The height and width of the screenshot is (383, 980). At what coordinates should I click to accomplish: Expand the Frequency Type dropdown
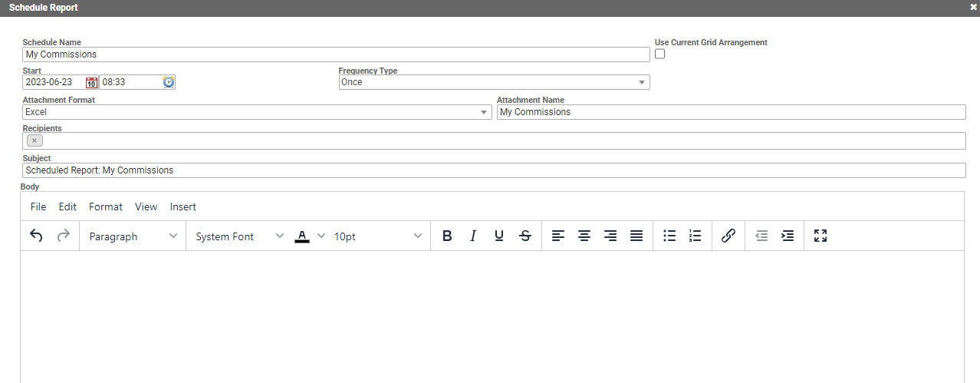(642, 83)
